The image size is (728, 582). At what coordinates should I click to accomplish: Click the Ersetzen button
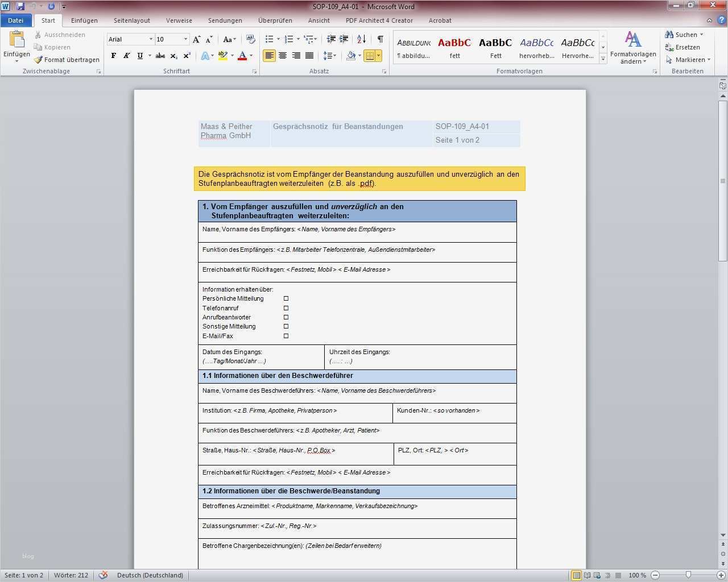(682, 47)
